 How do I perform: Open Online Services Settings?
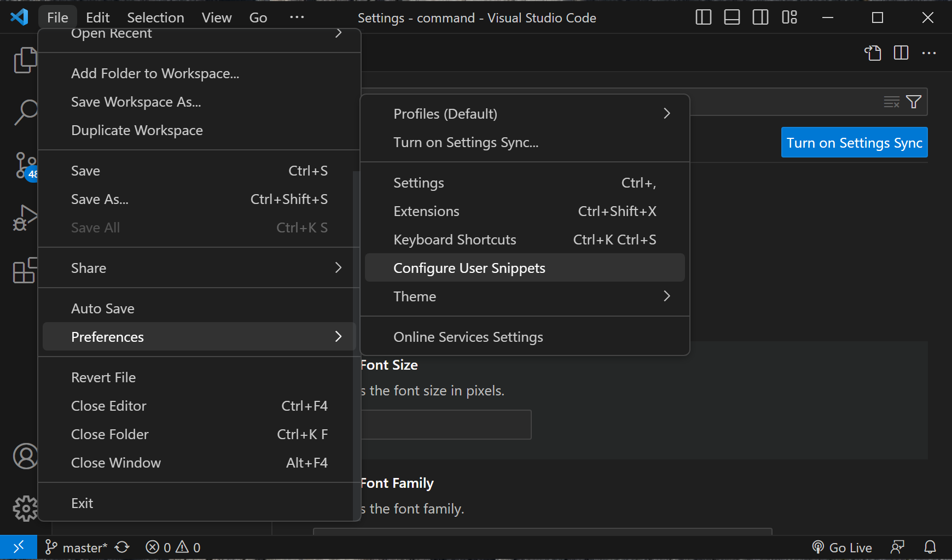click(525, 337)
